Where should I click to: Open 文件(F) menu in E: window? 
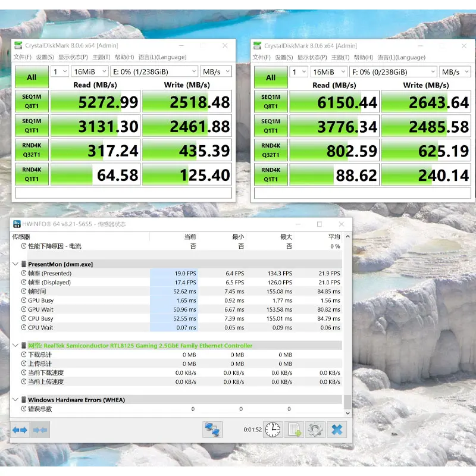[x=23, y=57]
